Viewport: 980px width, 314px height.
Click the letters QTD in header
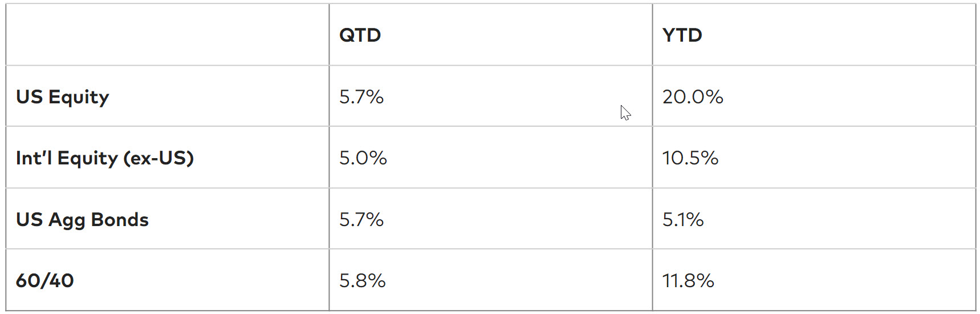pyautogui.click(x=360, y=35)
